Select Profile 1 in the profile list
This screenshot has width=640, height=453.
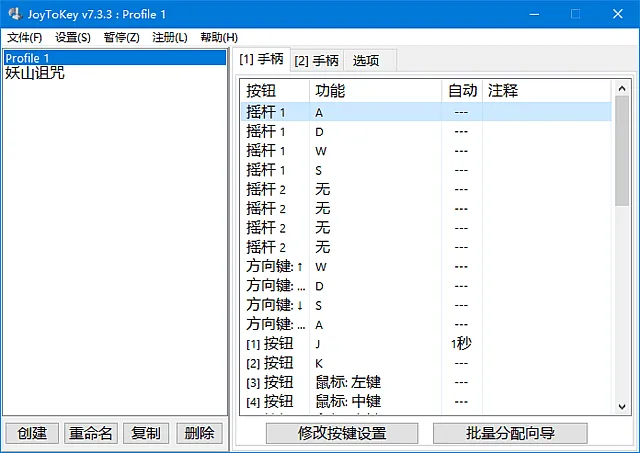pos(115,58)
